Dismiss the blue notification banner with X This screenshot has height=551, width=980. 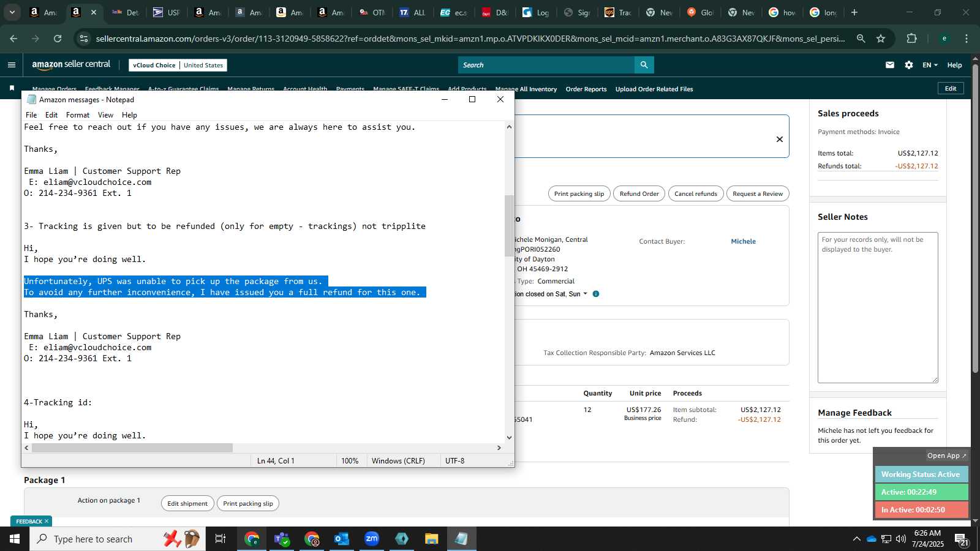point(780,139)
